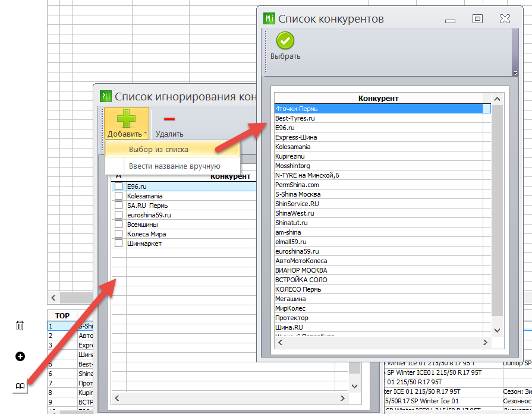Select euroshina59.ru in Список конкурентов
Viewport: 532px width, 414px height.
[382, 251]
